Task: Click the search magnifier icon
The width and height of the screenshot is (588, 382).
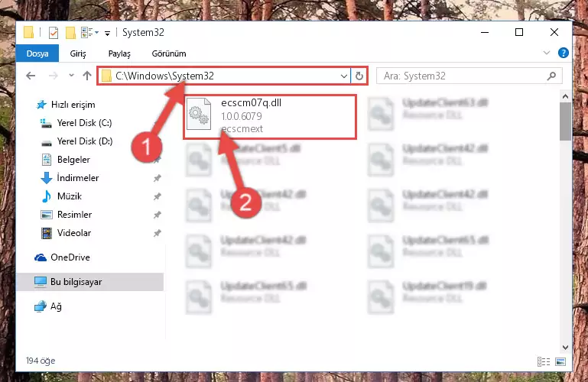Action: [551, 76]
